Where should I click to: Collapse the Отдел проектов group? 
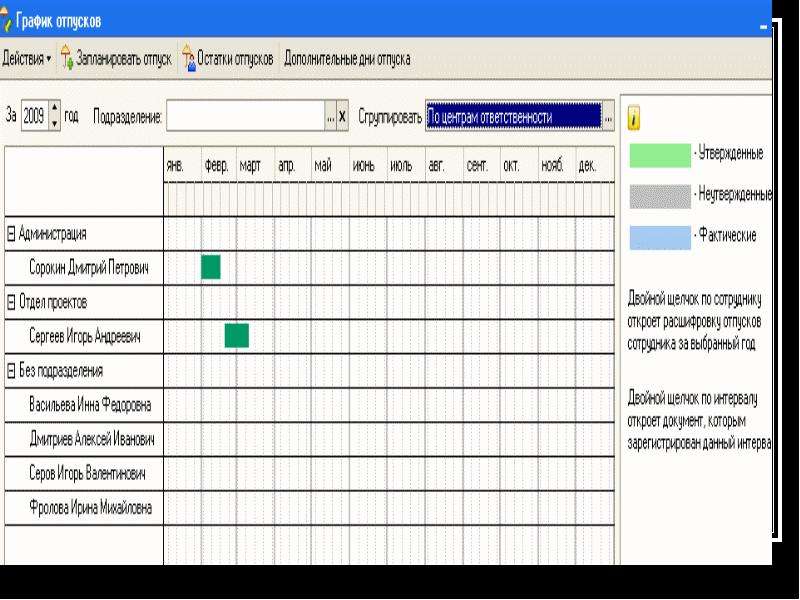11,303
